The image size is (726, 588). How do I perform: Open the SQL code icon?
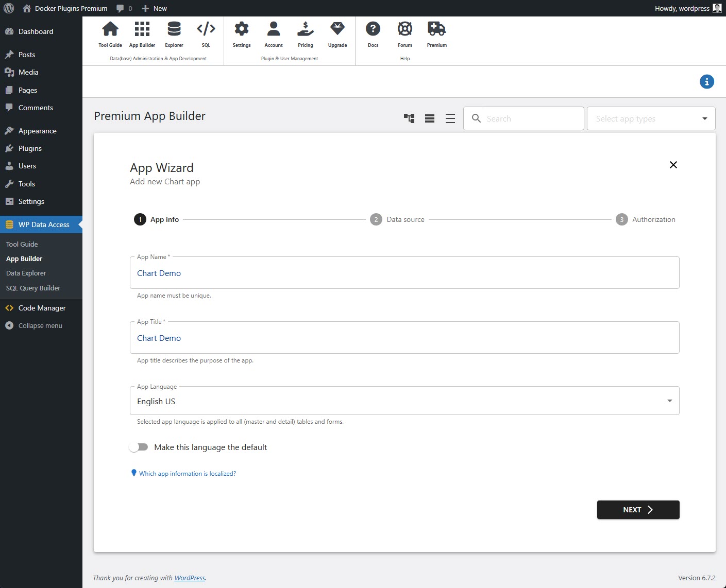[206, 29]
